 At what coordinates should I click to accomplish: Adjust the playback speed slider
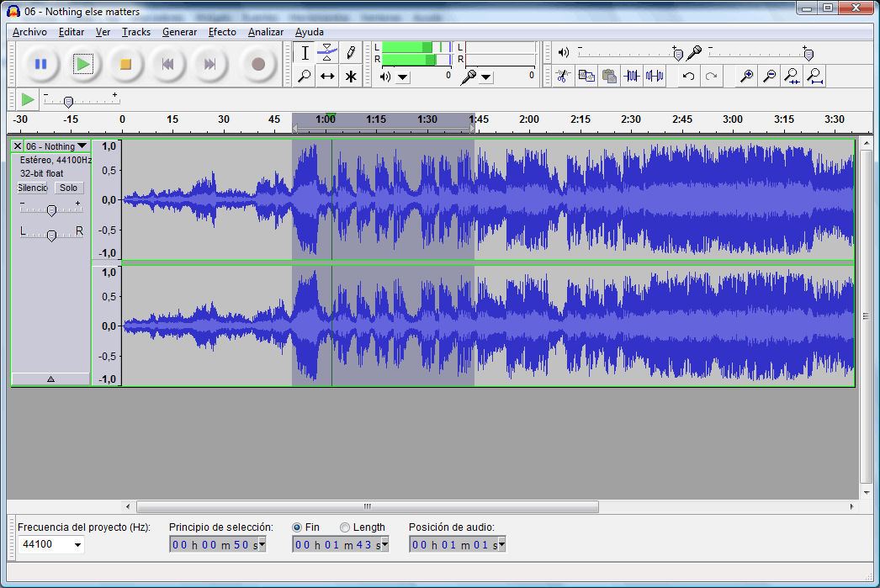pyautogui.click(x=69, y=101)
